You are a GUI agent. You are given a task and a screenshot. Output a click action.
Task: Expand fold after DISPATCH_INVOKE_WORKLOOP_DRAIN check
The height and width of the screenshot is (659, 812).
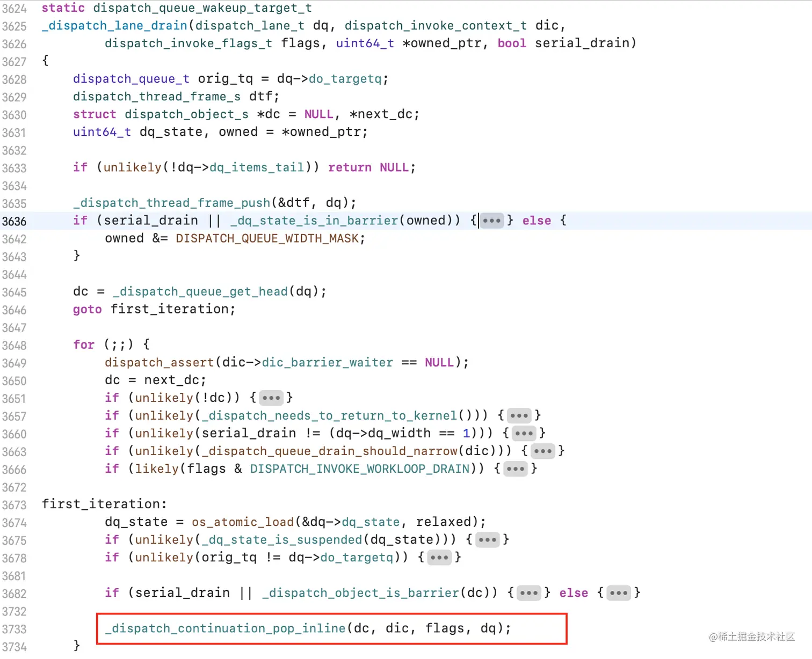coord(516,468)
